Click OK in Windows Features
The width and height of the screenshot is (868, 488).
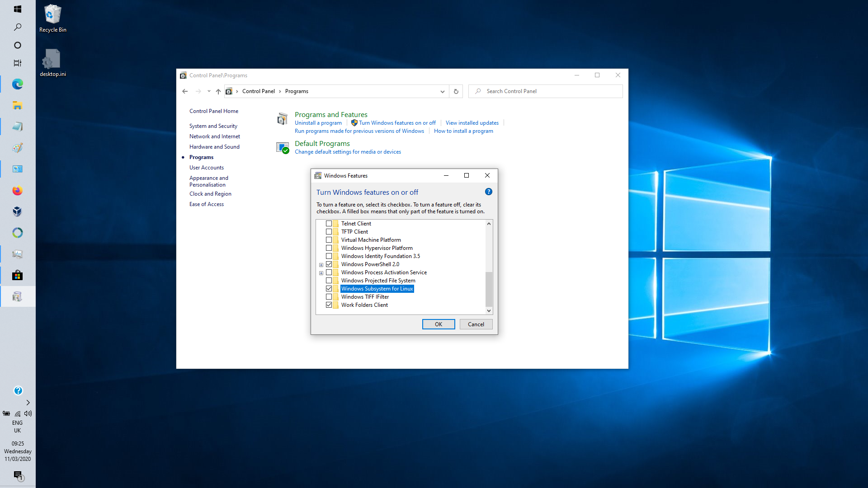[438, 324]
